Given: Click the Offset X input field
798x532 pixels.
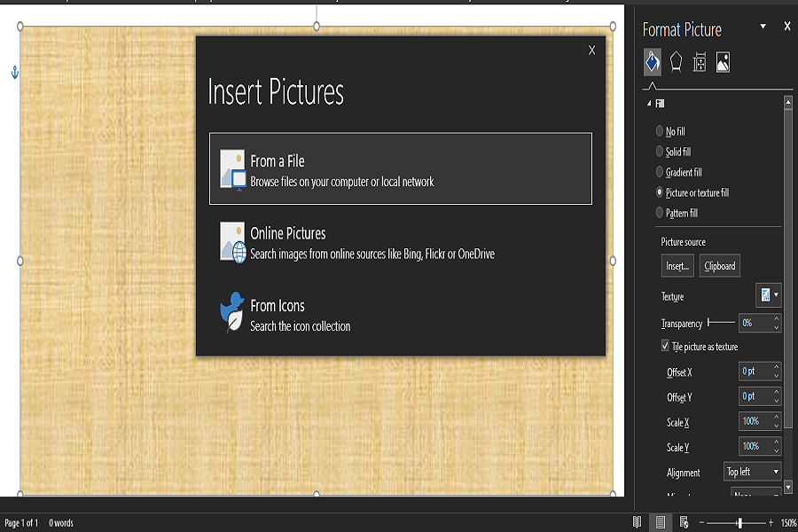Looking at the screenshot, I should 755,372.
